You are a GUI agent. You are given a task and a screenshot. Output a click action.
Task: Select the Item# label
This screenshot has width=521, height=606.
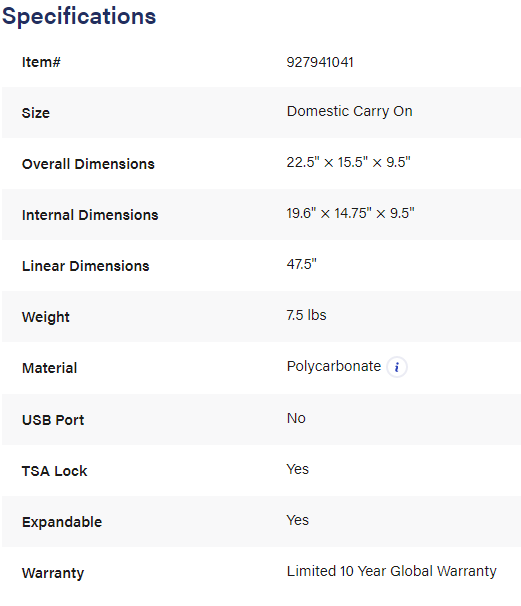point(41,62)
